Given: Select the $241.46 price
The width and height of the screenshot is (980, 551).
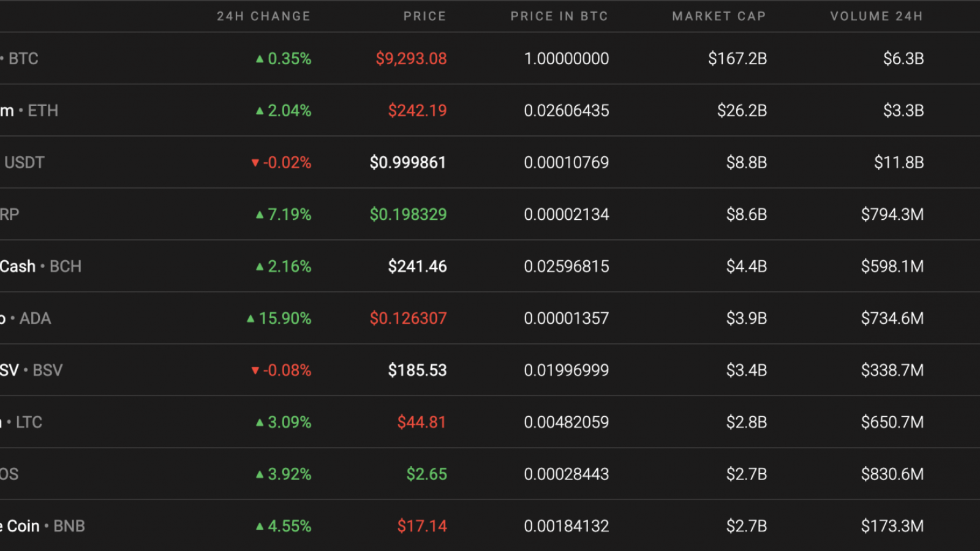Looking at the screenshot, I should tap(417, 267).
